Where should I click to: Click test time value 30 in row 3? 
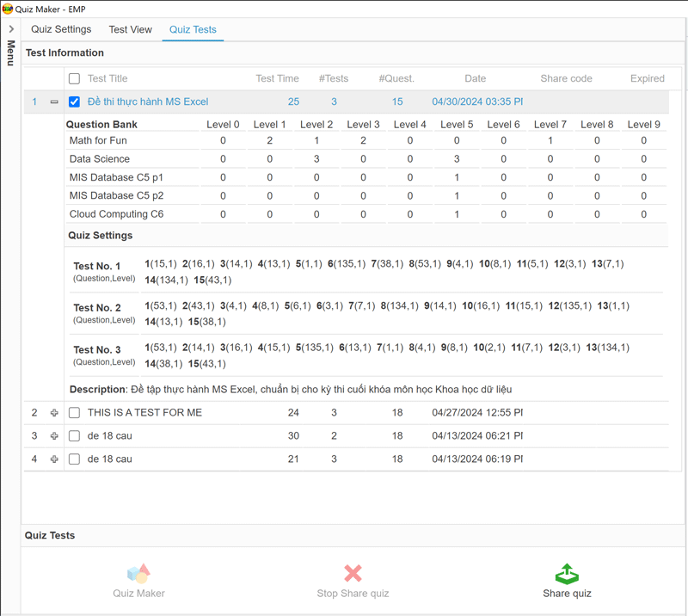293,436
